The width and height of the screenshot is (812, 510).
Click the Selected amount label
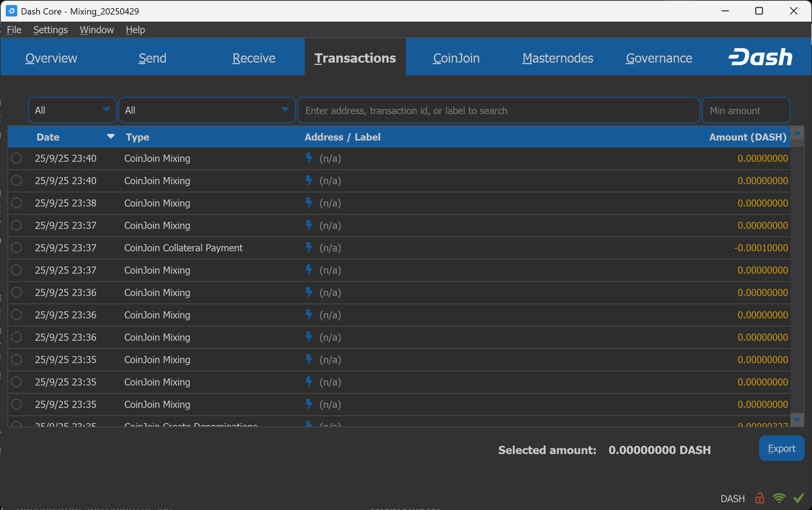point(547,450)
